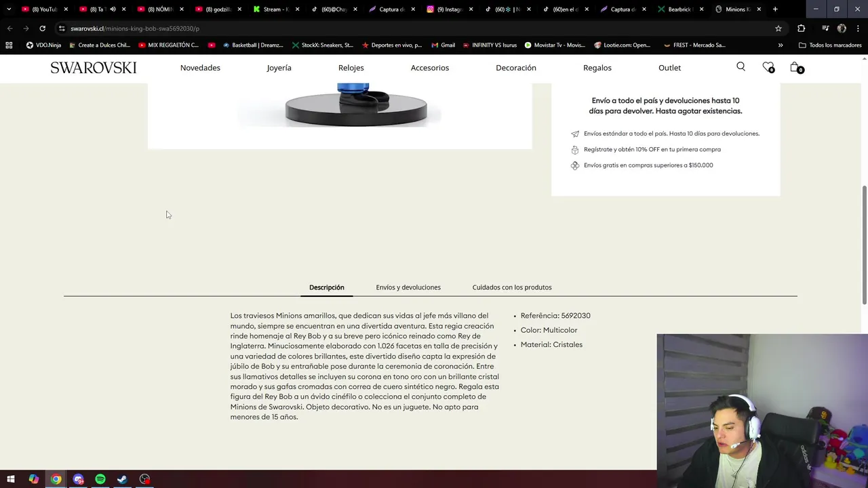The image size is (868, 488).
Task: Open Basketball Dreamz bookmark
Action: [x=252, y=45]
